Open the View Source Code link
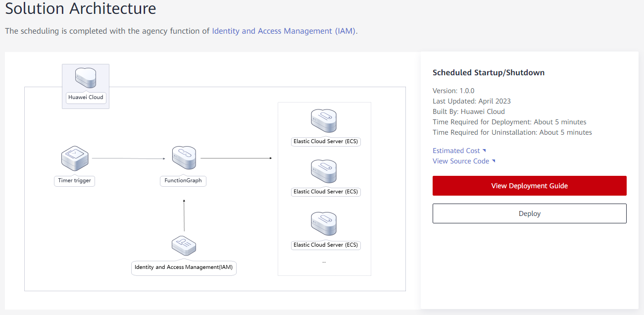644x315 pixels. point(461,161)
